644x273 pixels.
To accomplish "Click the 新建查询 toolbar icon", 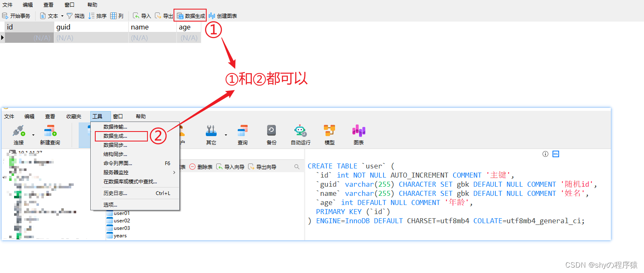I will click(x=50, y=131).
